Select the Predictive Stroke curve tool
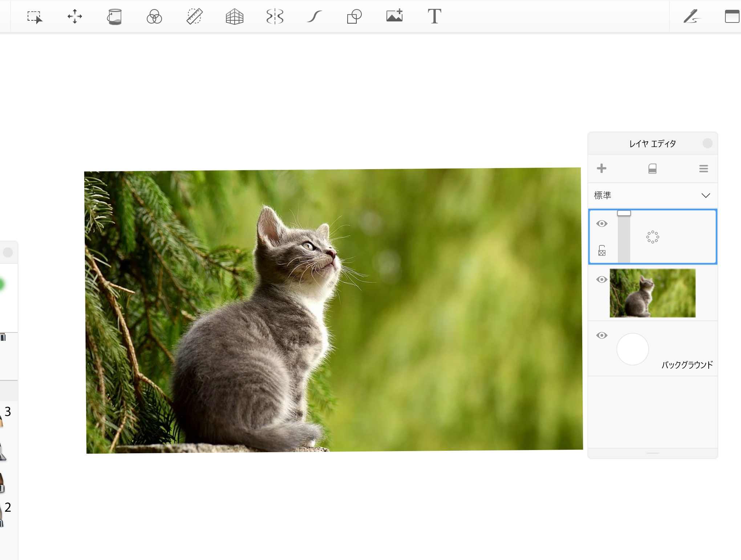 pos(315,17)
